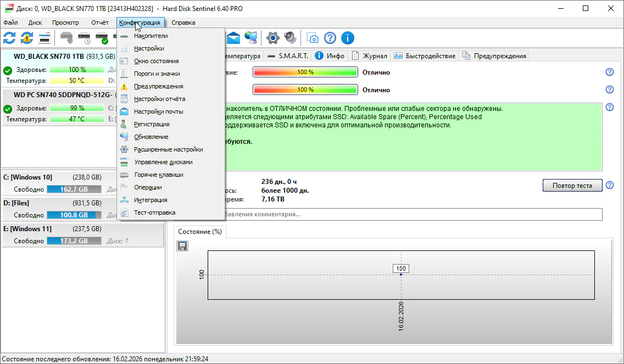Click the speaker sound toolbar icon
Screen dimensions: 624x364
click(290, 38)
